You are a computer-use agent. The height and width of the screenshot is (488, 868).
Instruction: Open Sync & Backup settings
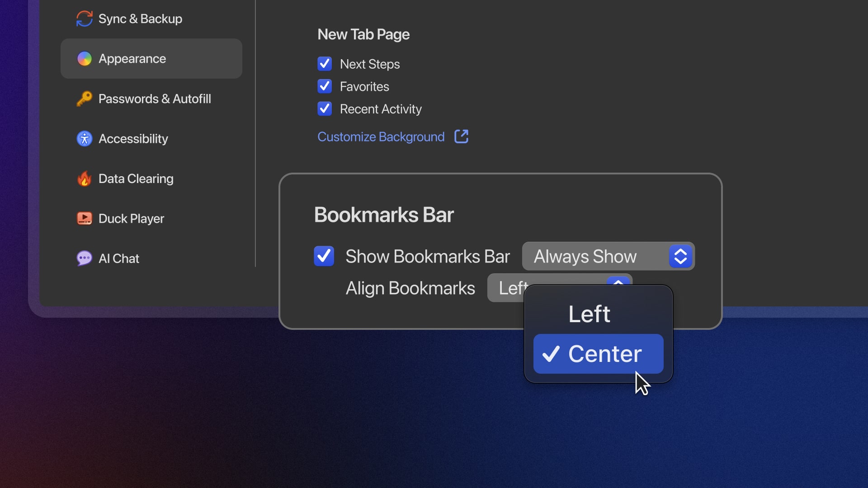pyautogui.click(x=151, y=19)
